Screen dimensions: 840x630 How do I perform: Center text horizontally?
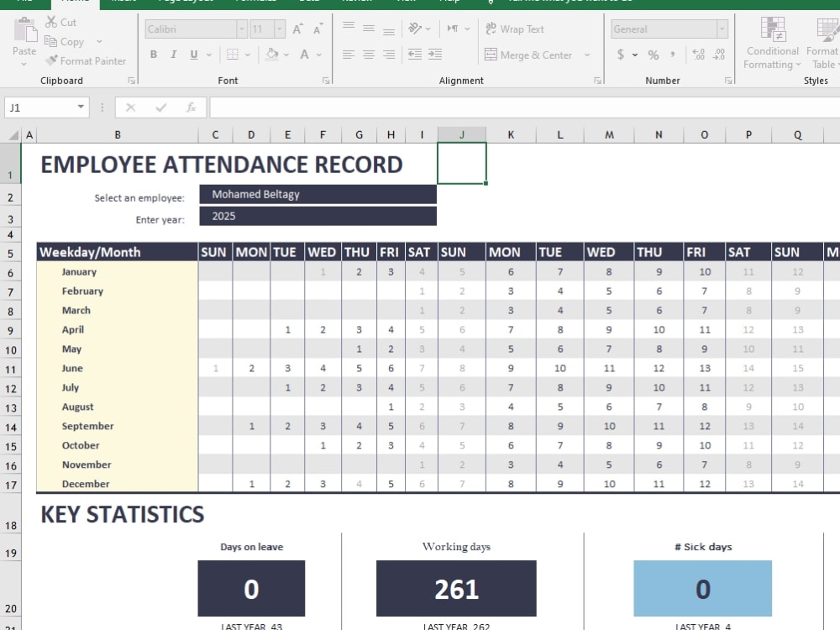(x=369, y=54)
